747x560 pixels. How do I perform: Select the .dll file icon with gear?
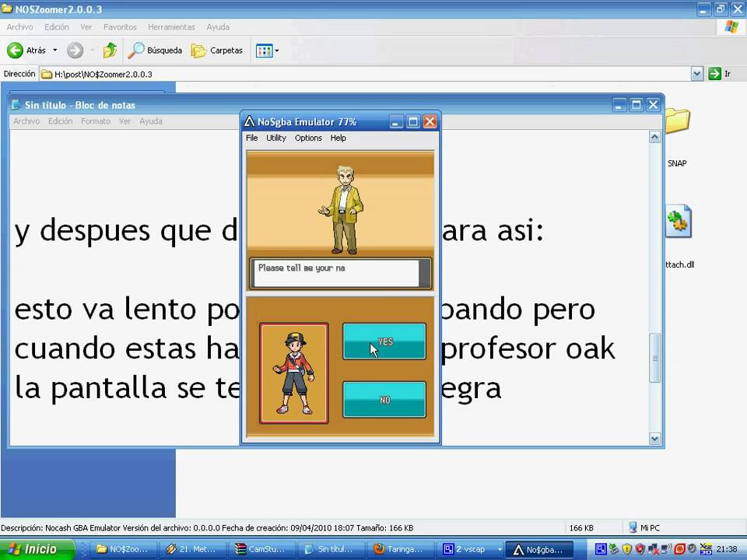678,221
